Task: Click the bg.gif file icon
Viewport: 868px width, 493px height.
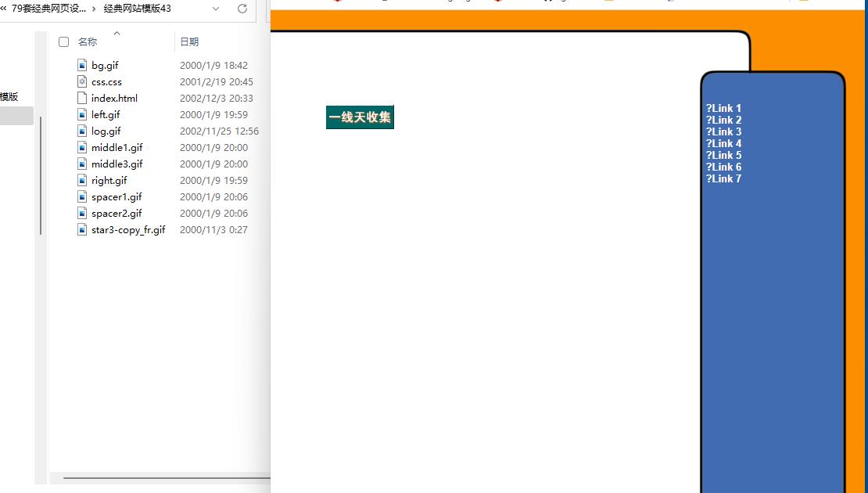Action: coord(82,66)
